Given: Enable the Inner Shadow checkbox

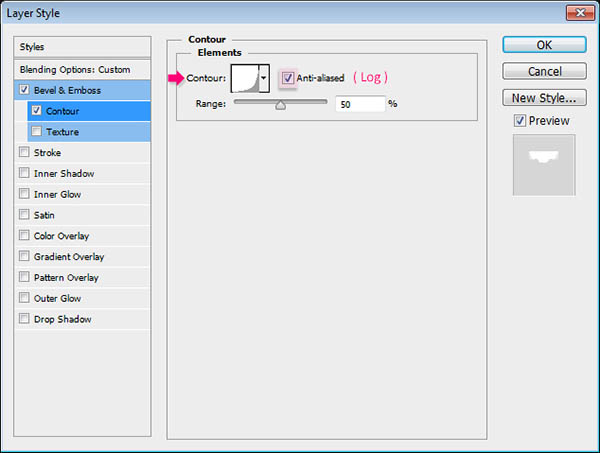Looking at the screenshot, I should [24, 173].
